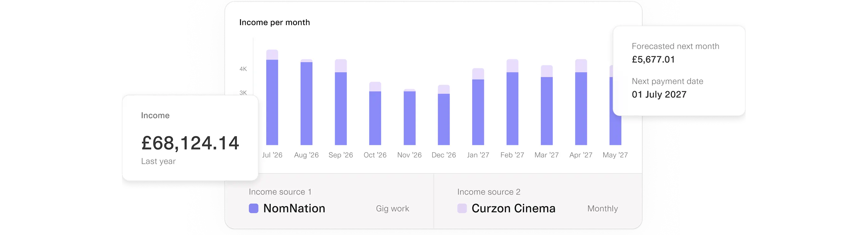Click the £5,677.01 forecast value
The height and width of the screenshot is (235, 868).
[x=653, y=59]
